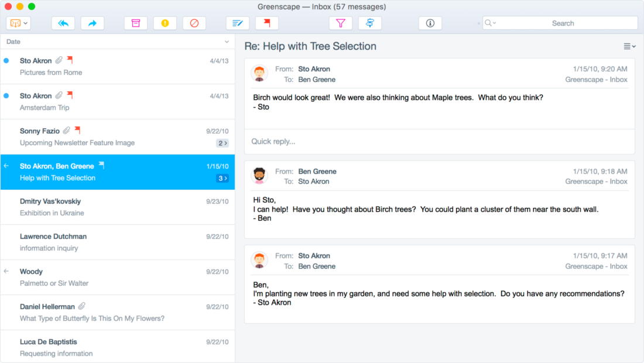Click the green zoom window button
Screen dimensions: 644x363
pyautogui.click(x=32, y=6)
